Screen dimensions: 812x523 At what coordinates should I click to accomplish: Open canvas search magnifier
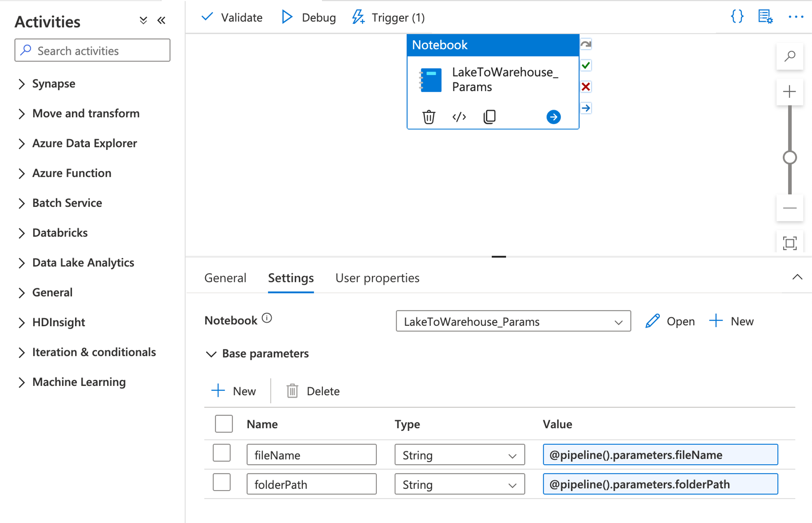tap(790, 56)
